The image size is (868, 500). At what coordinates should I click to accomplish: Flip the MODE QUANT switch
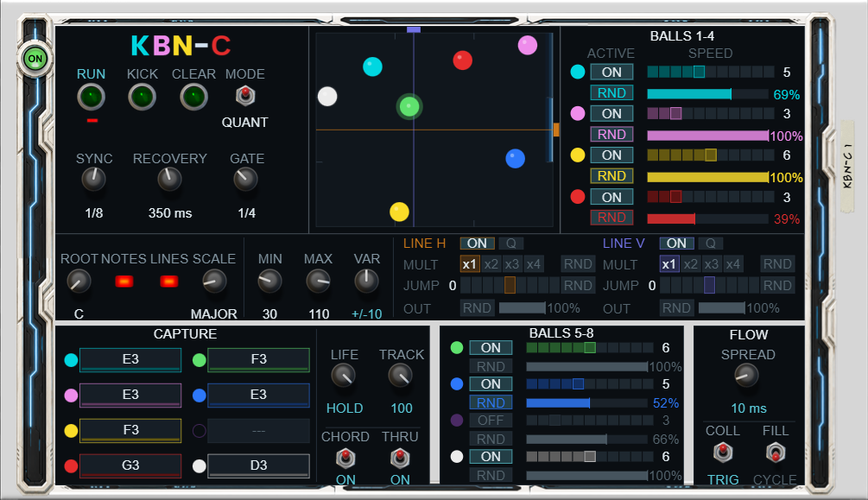click(x=245, y=96)
